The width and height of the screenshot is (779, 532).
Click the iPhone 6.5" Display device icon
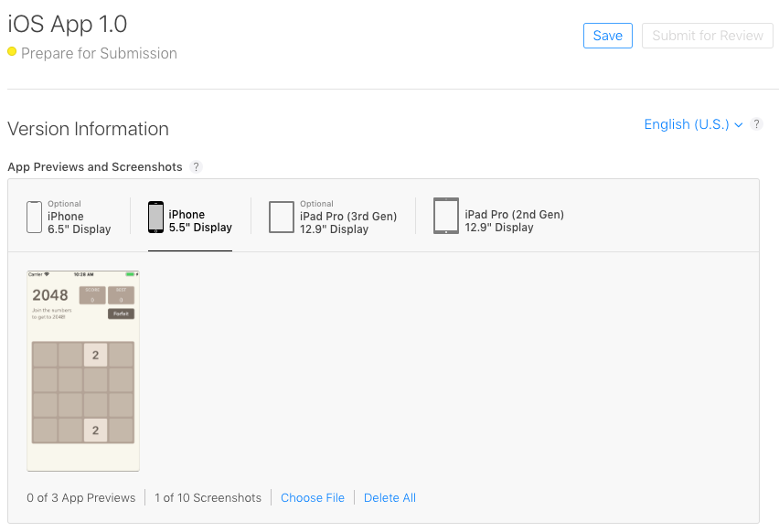pyautogui.click(x=34, y=217)
